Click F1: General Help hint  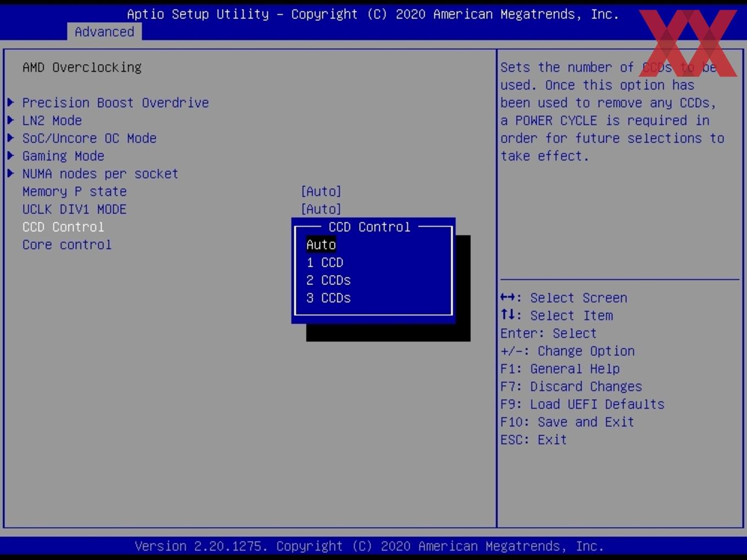tap(560, 368)
